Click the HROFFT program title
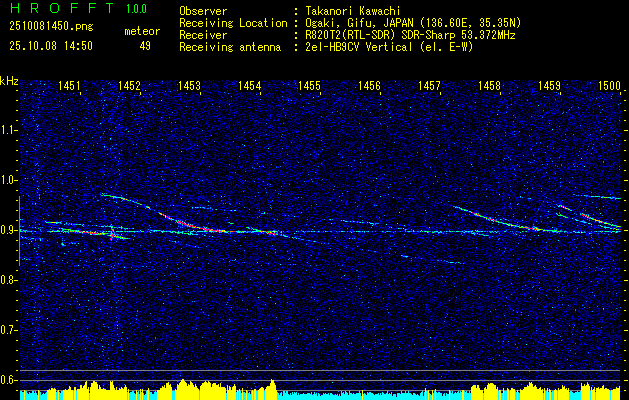Viewport: 629px width, 400px height. point(62,8)
